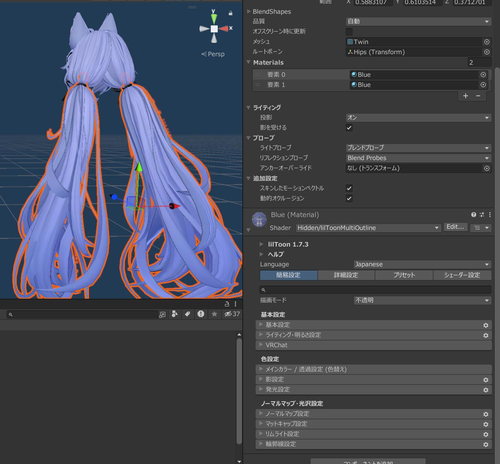This screenshot has width=500, height=464.
Task: Toggle 動的オクルージョン checkbox
Action: [349, 198]
